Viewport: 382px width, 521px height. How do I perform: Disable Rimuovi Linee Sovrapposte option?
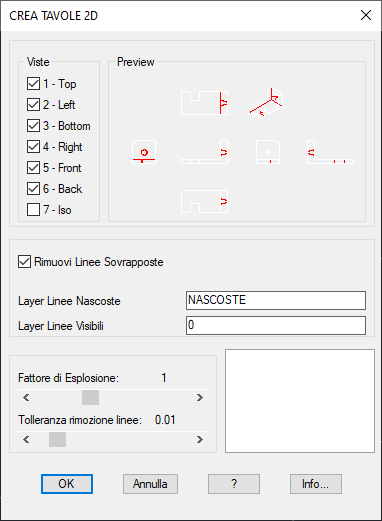(24, 262)
